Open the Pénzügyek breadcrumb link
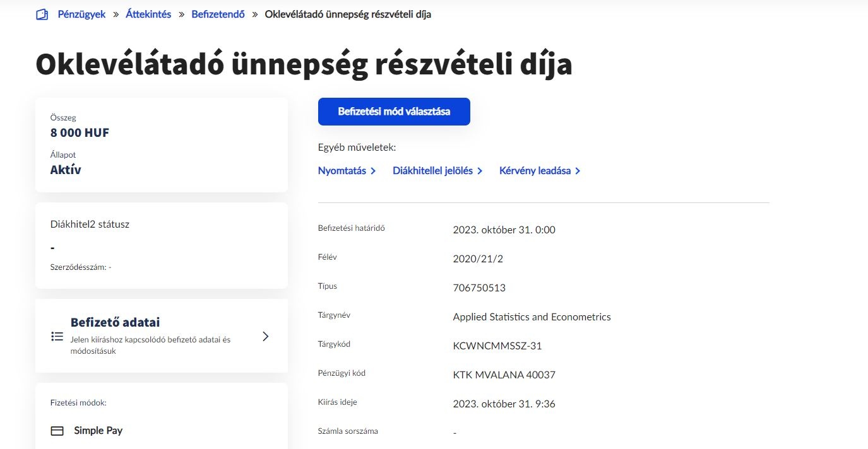The height and width of the screenshot is (449, 868). (x=81, y=14)
